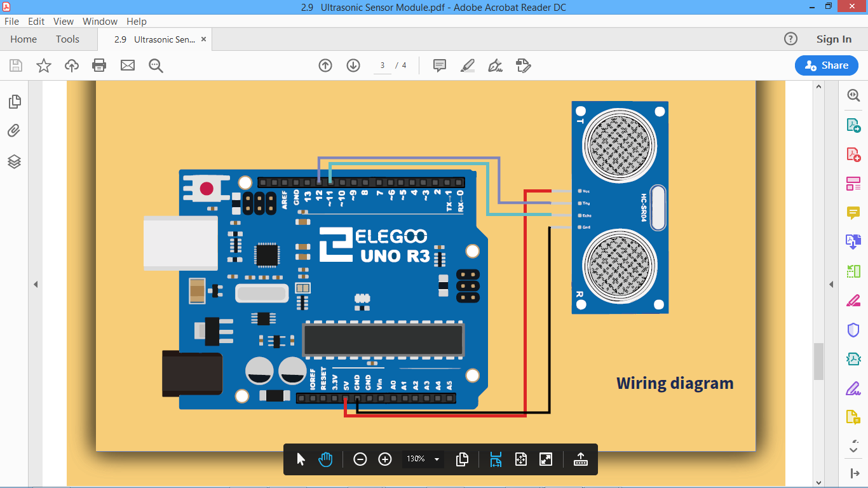The image size is (868, 488).
Task: Click the Print icon
Action: click(x=99, y=65)
